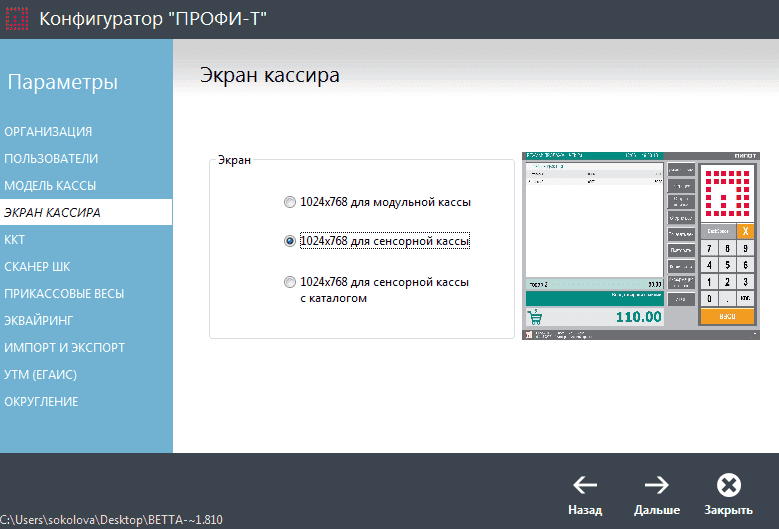Viewport: 779px width, 529px height.
Task: Click the red ПРОФИ-Т logo icon
Action: pyautogui.click(x=16, y=19)
